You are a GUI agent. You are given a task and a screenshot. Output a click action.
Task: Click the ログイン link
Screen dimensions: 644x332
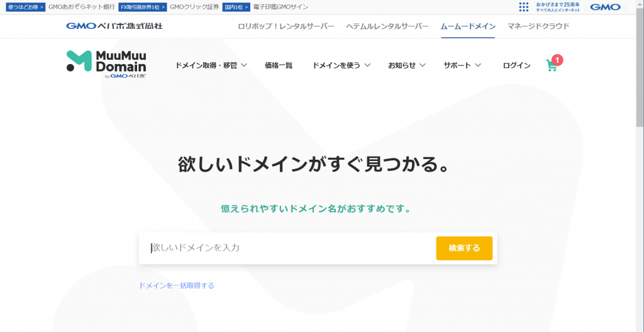(516, 65)
